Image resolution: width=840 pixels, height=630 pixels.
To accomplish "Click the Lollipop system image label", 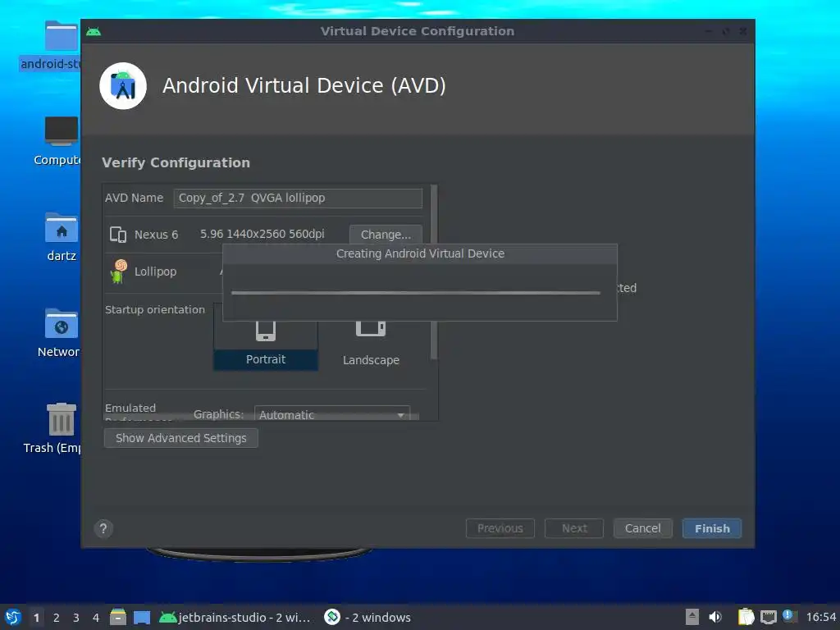I will point(155,272).
